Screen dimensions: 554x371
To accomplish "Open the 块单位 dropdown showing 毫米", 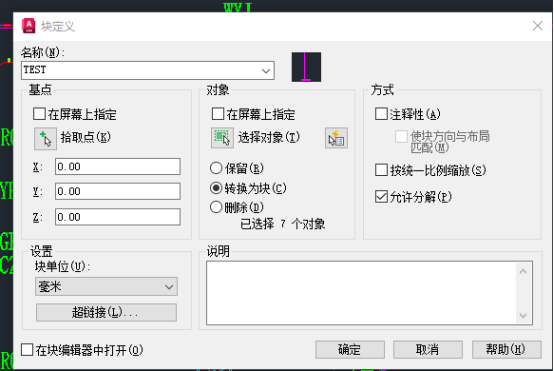I will 106,287.
